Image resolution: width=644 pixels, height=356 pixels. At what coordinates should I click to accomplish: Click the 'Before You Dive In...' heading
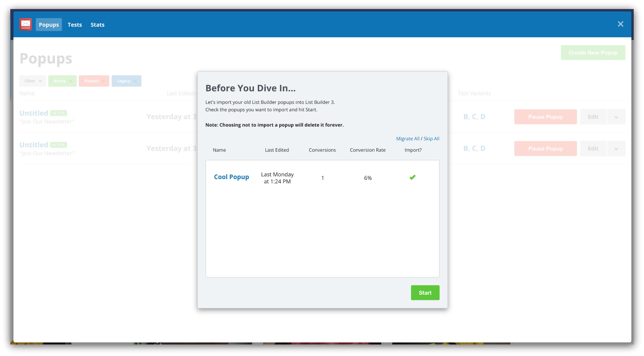[250, 88]
